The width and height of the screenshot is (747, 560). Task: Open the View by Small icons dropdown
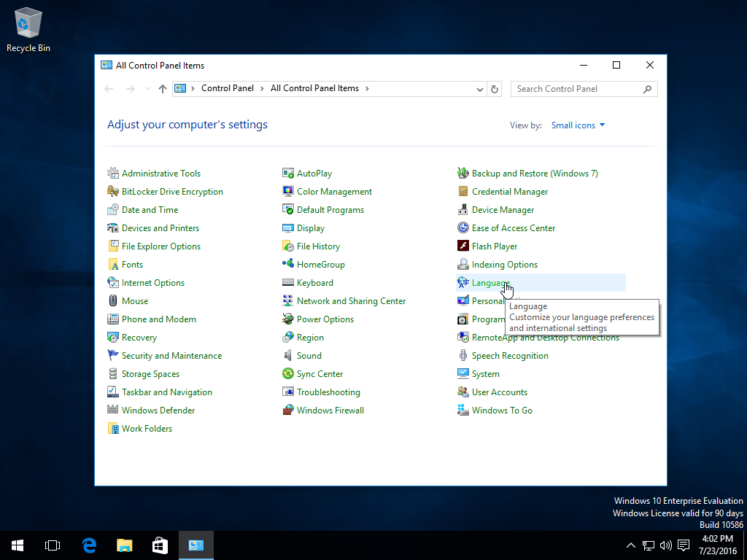(x=578, y=125)
